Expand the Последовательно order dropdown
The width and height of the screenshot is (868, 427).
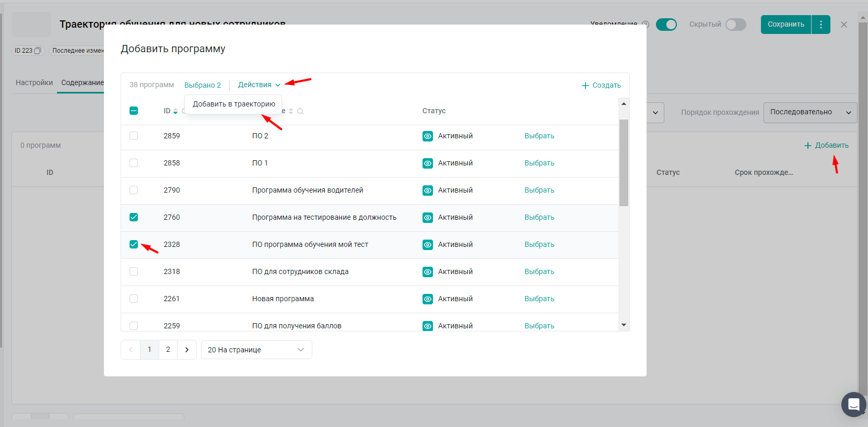[x=810, y=112]
